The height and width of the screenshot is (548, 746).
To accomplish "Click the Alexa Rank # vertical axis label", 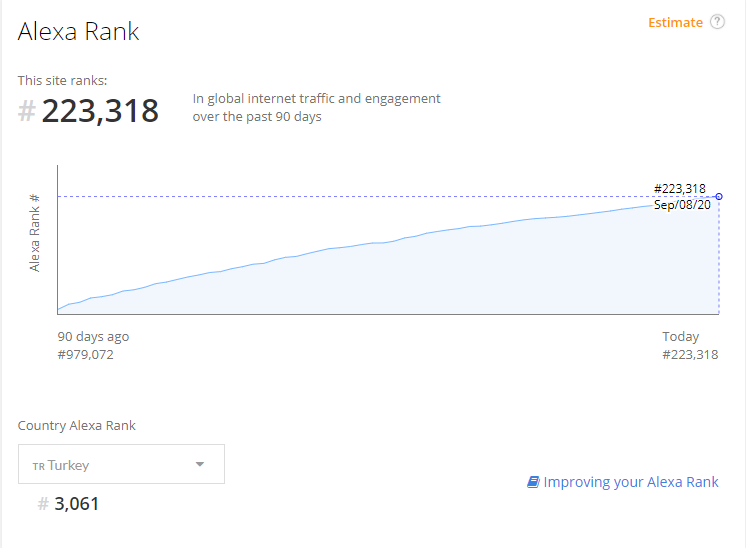I will click(x=34, y=233).
